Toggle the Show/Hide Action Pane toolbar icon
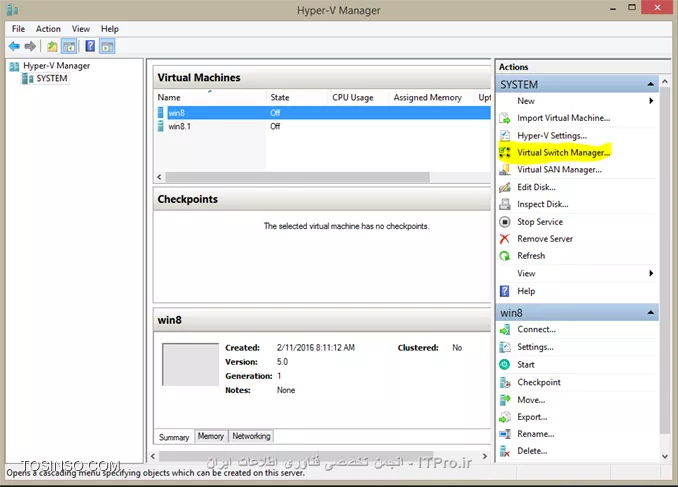Screen dimensions: 678x487 [x=107, y=46]
